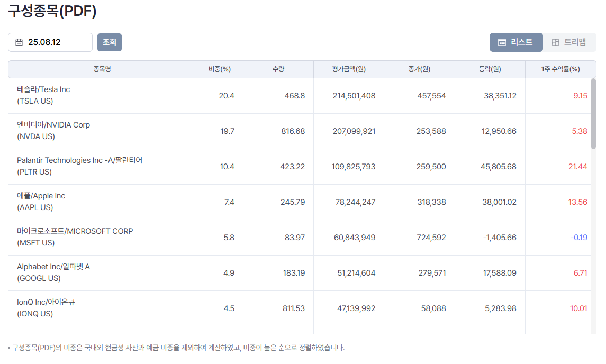Click Palantir closing price 259,500
Screen dimensions: 606x364
click(x=431, y=167)
